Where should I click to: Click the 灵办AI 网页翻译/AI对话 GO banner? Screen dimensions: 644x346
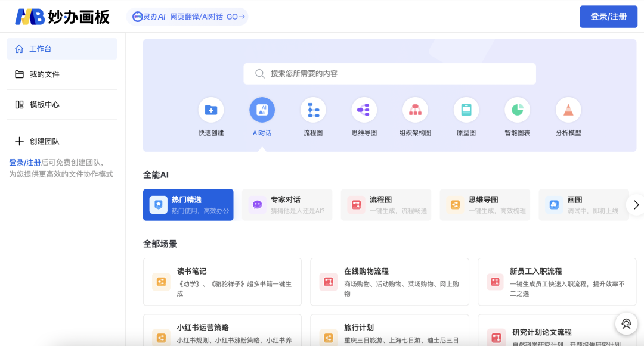187,17
